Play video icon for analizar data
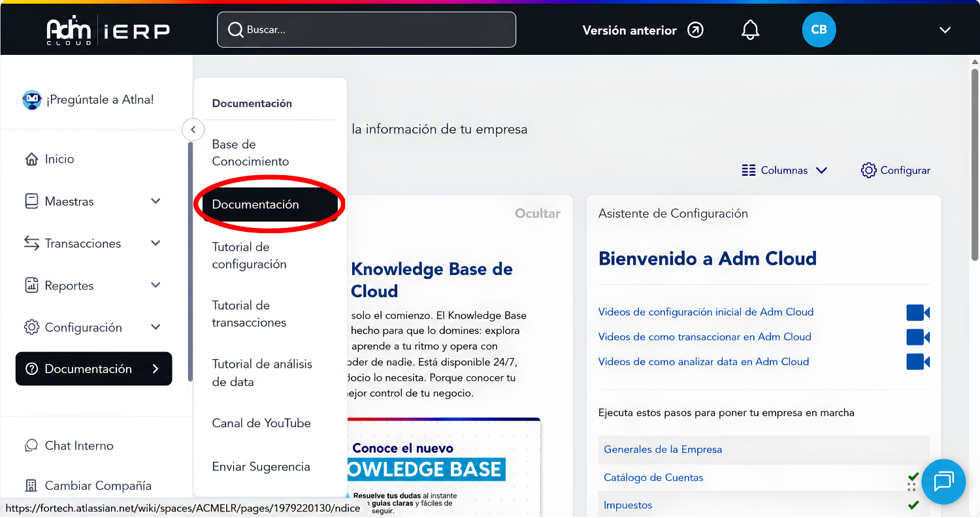 click(918, 362)
